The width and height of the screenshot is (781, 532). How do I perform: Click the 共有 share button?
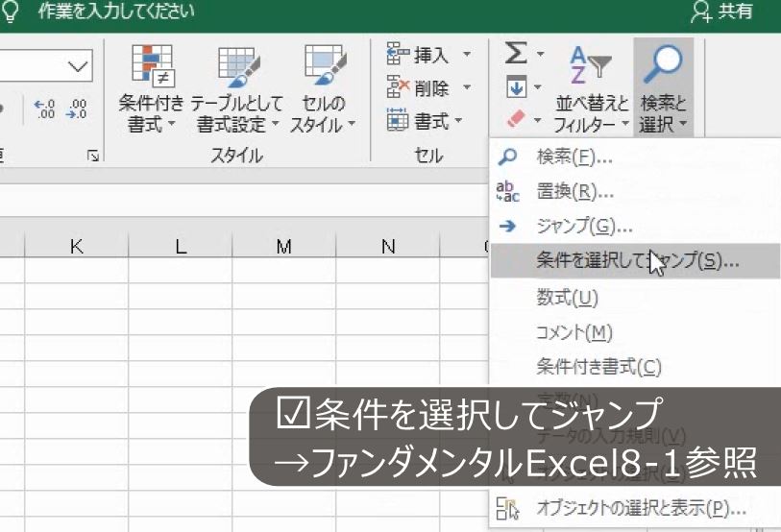click(x=721, y=12)
